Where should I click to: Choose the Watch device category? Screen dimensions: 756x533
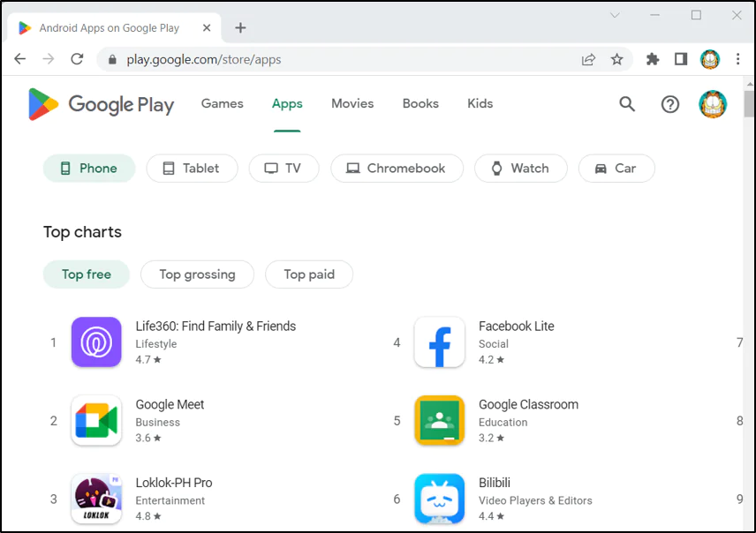click(x=520, y=168)
